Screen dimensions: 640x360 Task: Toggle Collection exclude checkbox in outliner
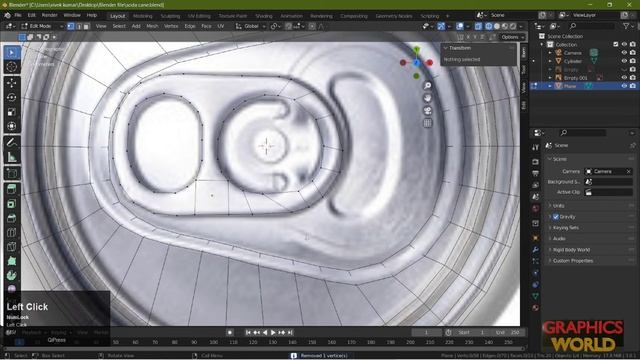[x=616, y=44]
